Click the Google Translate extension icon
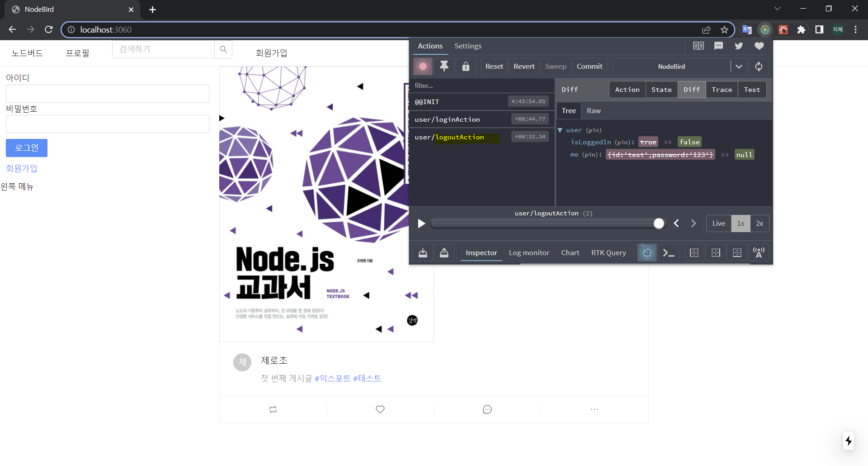Screen dimensions: 868x466 (747, 30)
